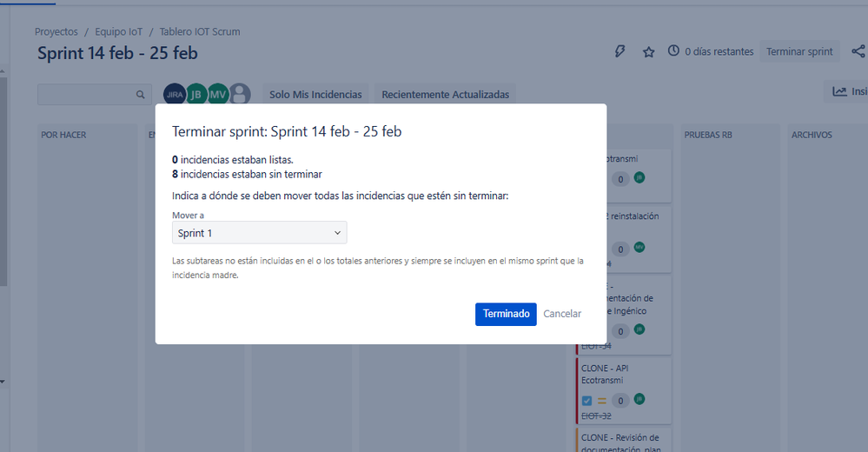
Task: Filter by the JB user avatar
Action: point(196,94)
